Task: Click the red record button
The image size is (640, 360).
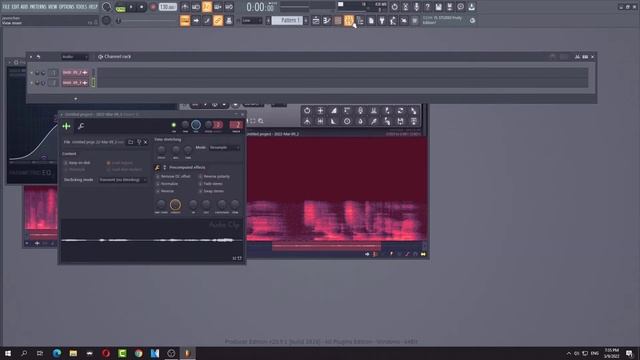Action: (153, 7)
